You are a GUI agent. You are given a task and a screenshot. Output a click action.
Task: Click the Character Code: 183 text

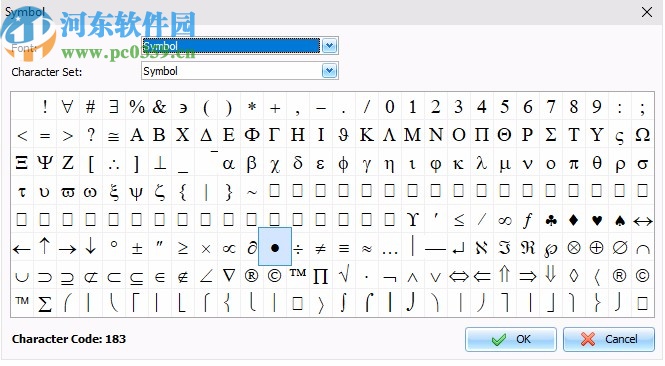69,339
